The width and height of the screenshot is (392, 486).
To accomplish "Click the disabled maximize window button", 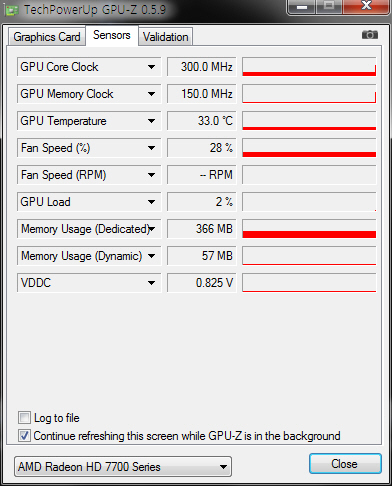I will click(x=329, y=7).
